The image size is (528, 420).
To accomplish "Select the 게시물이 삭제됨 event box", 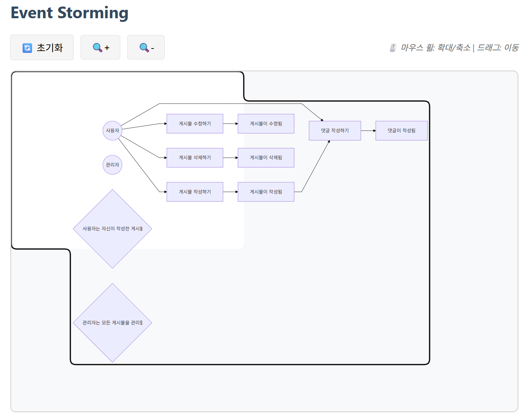I will 266,157.
